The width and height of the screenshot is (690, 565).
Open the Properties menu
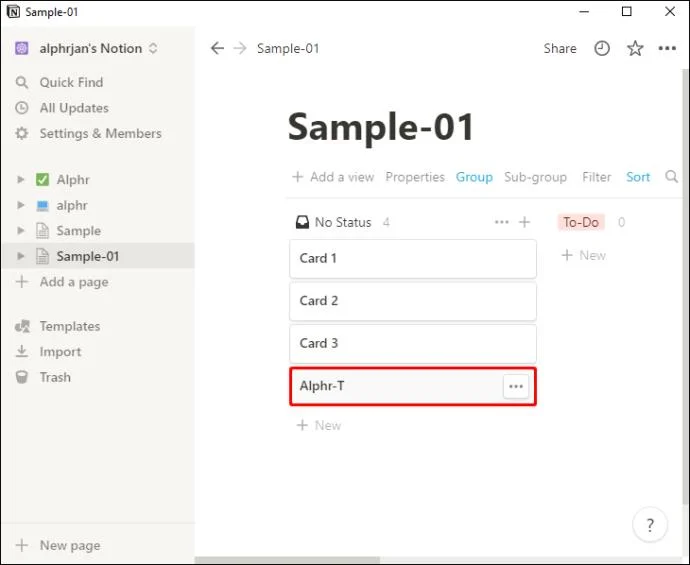coord(415,177)
